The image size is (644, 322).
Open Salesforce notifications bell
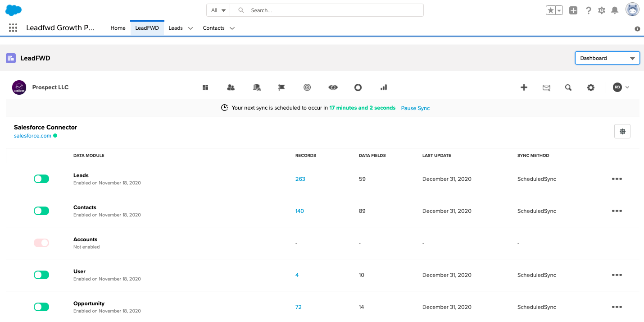point(615,10)
